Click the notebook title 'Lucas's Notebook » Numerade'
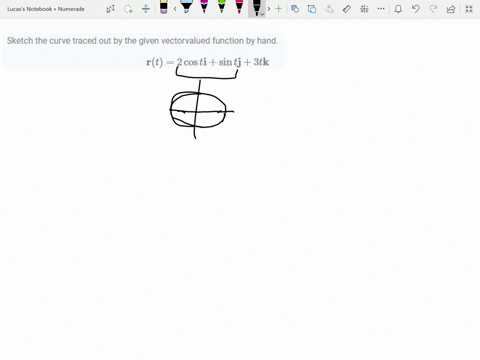 click(46, 9)
